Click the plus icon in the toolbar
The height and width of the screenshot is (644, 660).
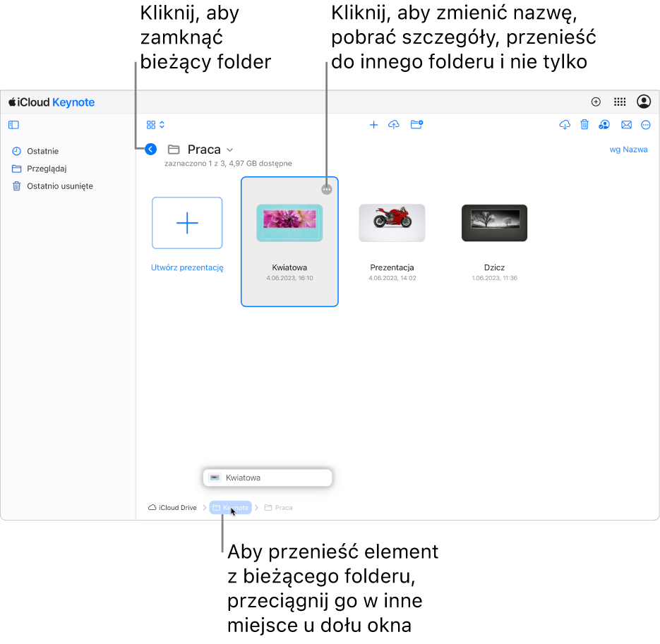(373, 125)
